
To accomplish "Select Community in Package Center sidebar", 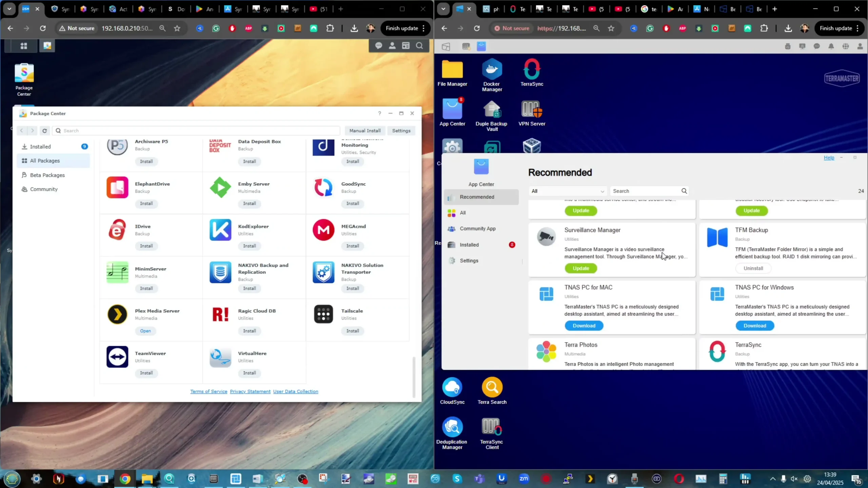I will coord(53,189).
